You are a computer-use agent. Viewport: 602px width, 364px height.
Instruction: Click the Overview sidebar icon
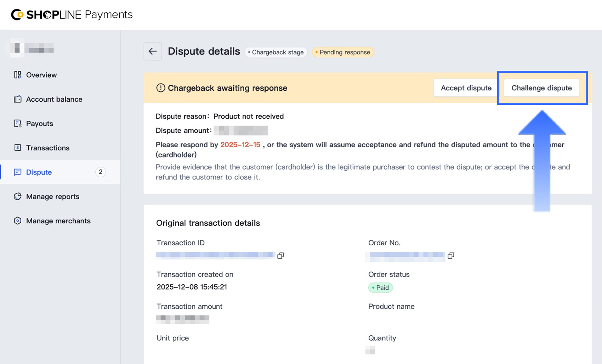point(17,75)
